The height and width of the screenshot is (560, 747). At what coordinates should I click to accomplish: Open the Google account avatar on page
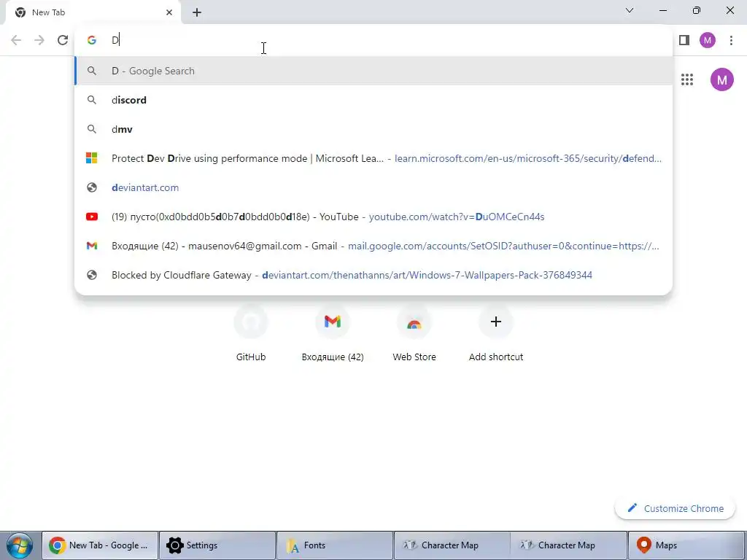point(722,79)
